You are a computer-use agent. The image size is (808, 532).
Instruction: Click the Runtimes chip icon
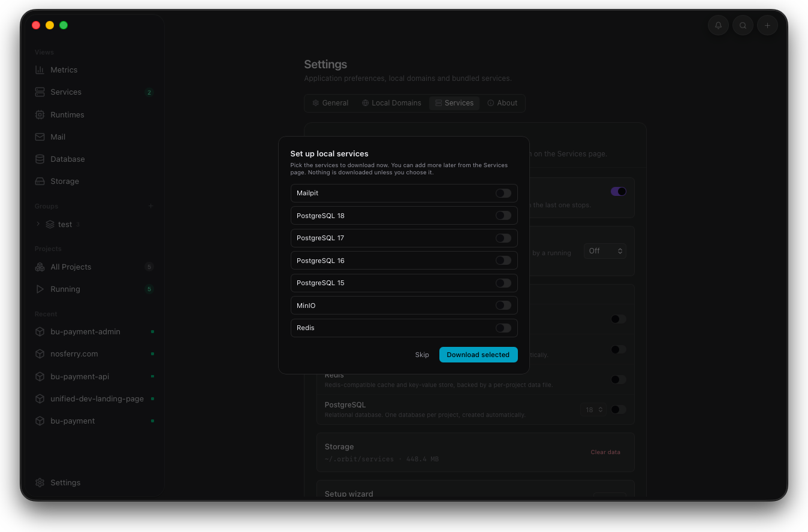click(x=40, y=114)
